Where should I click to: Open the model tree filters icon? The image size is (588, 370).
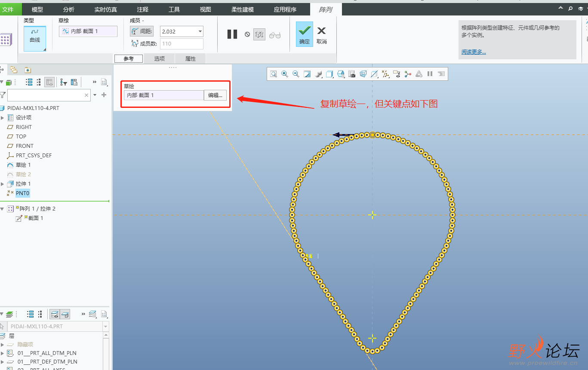point(64,82)
